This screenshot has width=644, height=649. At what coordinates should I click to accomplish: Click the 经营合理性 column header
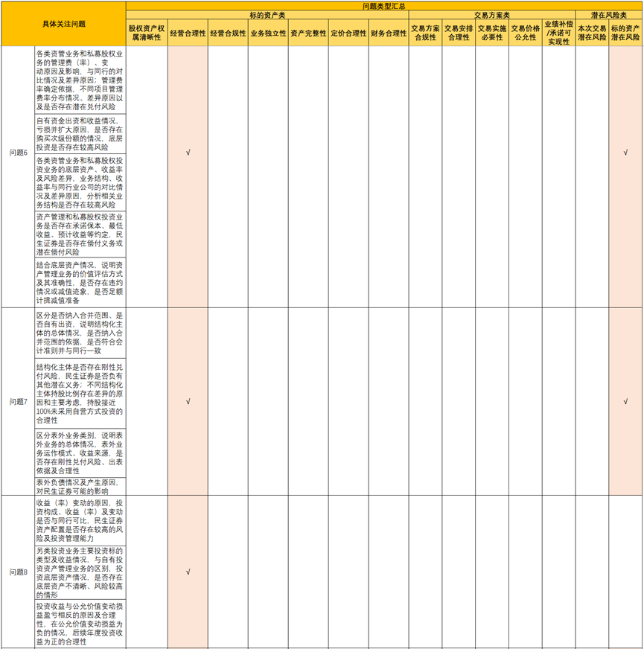pyautogui.click(x=188, y=33)
